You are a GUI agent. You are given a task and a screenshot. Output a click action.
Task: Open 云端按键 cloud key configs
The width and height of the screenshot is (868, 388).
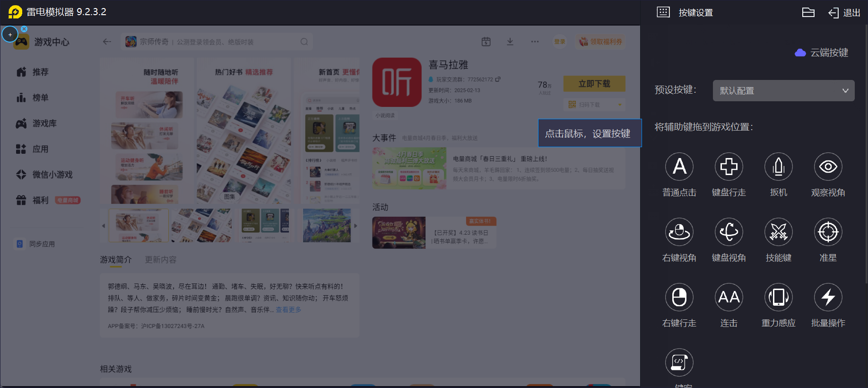[822, 53]
